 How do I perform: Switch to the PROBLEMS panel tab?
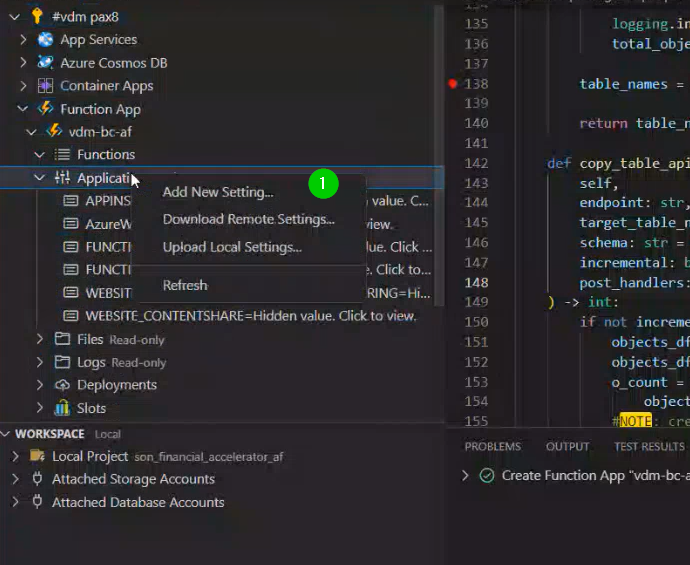[492, 447]
